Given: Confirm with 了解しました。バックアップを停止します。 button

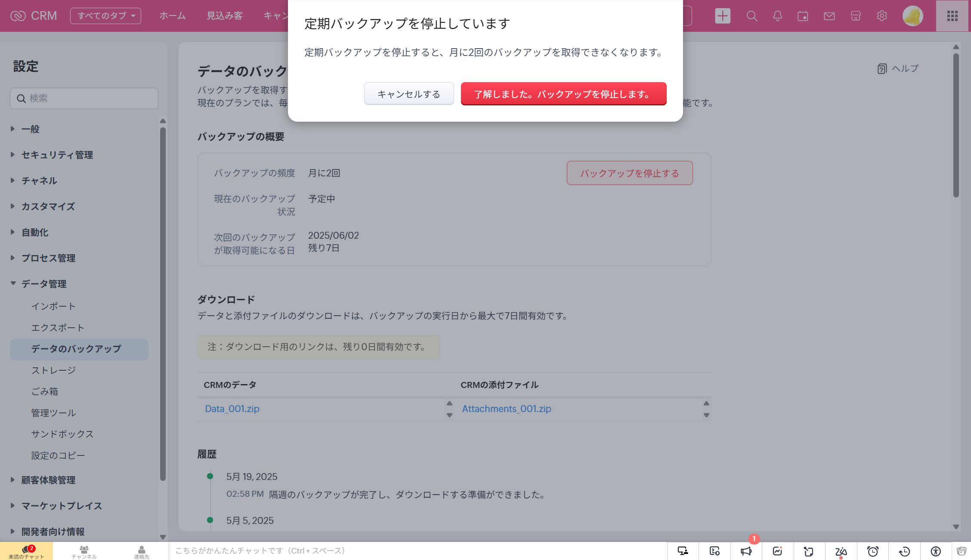Looking at the screenshot, I should click(563, 94).
